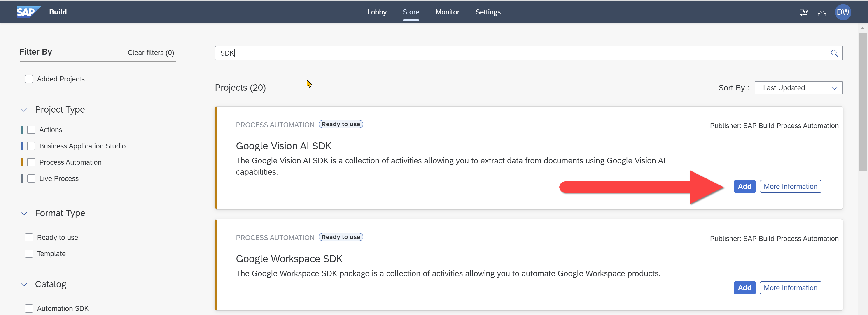Enable the Process Automation filter checkbox
868x315 pixels.
pos(31,162)
